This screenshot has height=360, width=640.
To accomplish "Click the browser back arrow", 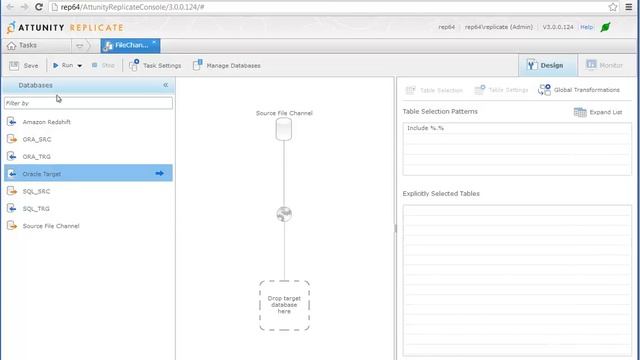I will pyautogui.click(x=10, y=7).
